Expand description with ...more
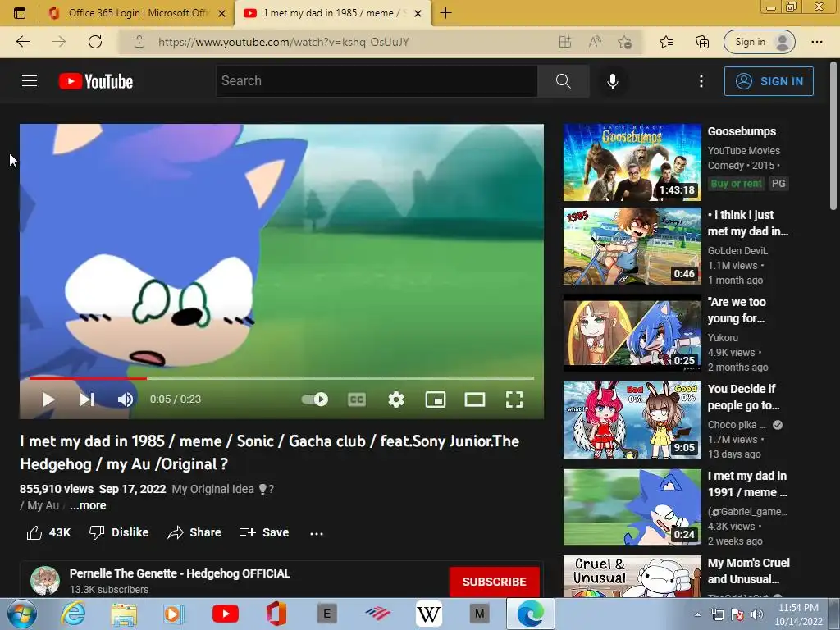 click(88, 505)
